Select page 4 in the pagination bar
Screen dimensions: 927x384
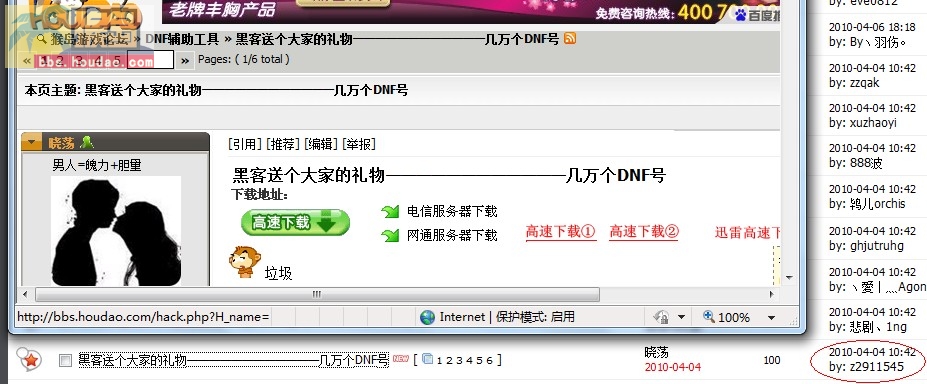point(99,60)
